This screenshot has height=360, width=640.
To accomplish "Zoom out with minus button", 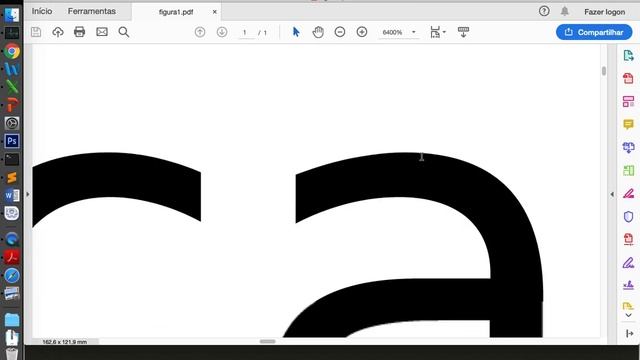I will coord(340,32).
